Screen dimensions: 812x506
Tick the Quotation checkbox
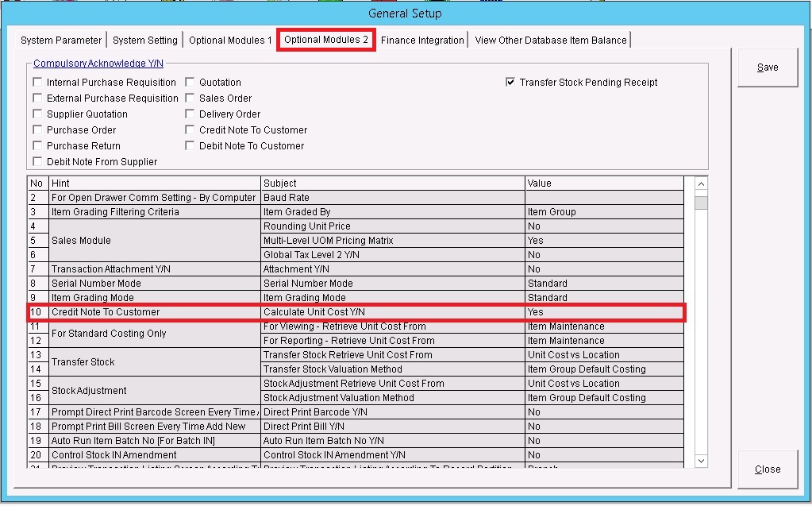click(190, 83)
